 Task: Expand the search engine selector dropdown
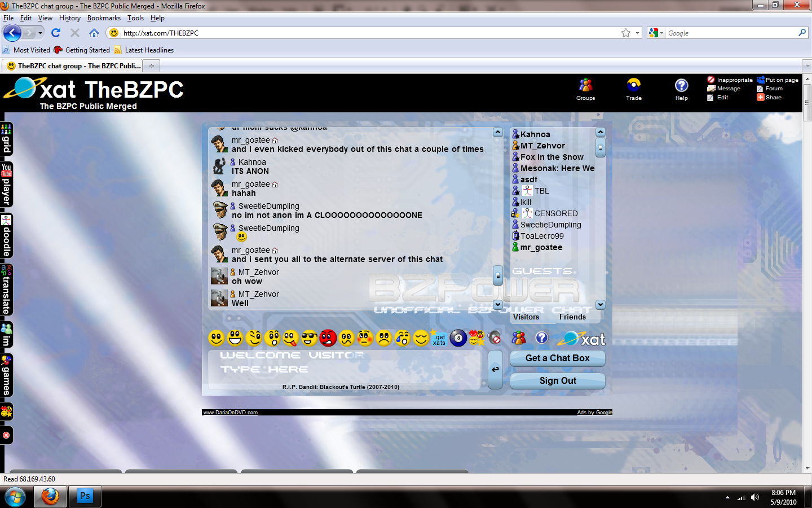[x=661, y=33]
